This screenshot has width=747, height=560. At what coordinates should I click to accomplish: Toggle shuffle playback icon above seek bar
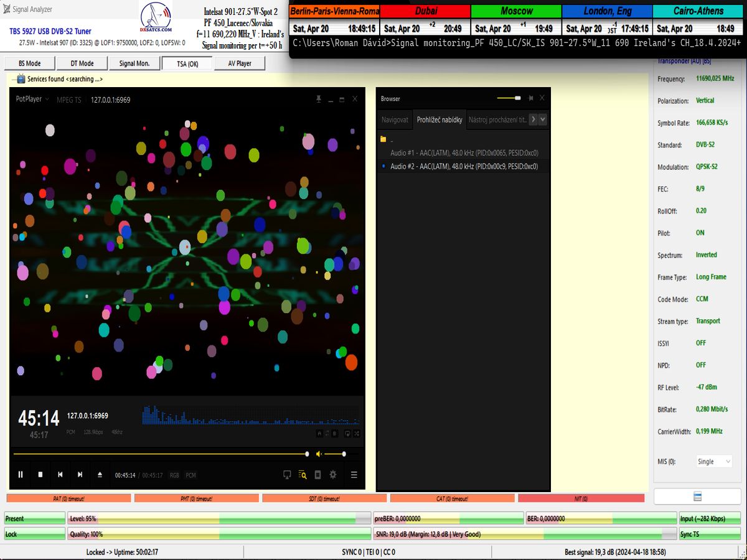click(x=357, y=434)
